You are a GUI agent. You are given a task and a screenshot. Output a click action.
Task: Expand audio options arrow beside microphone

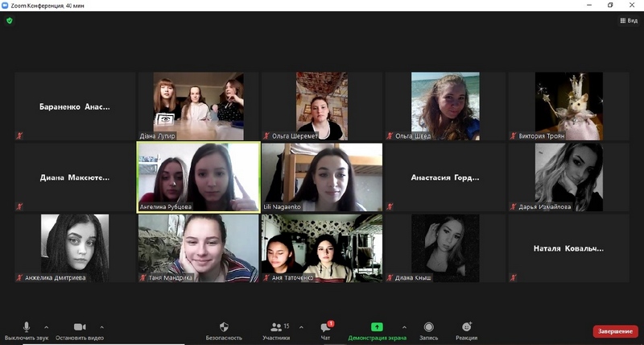coord(46,327)
